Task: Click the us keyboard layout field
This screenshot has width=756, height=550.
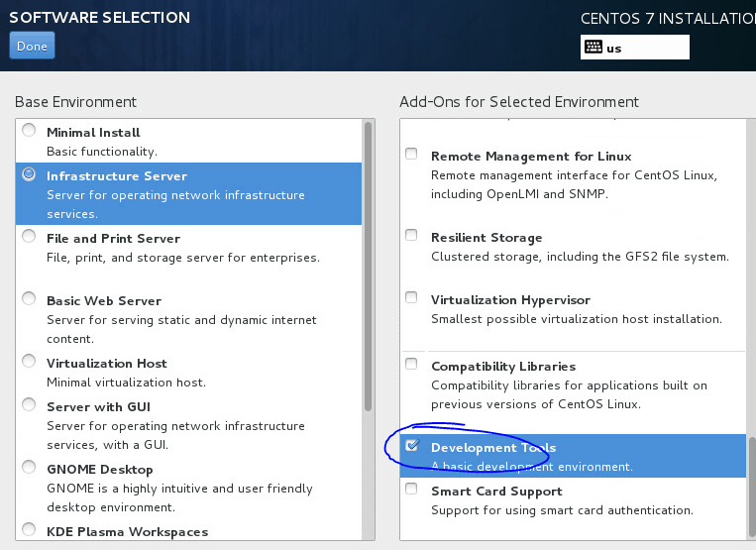Action: (x=635, y=48)
